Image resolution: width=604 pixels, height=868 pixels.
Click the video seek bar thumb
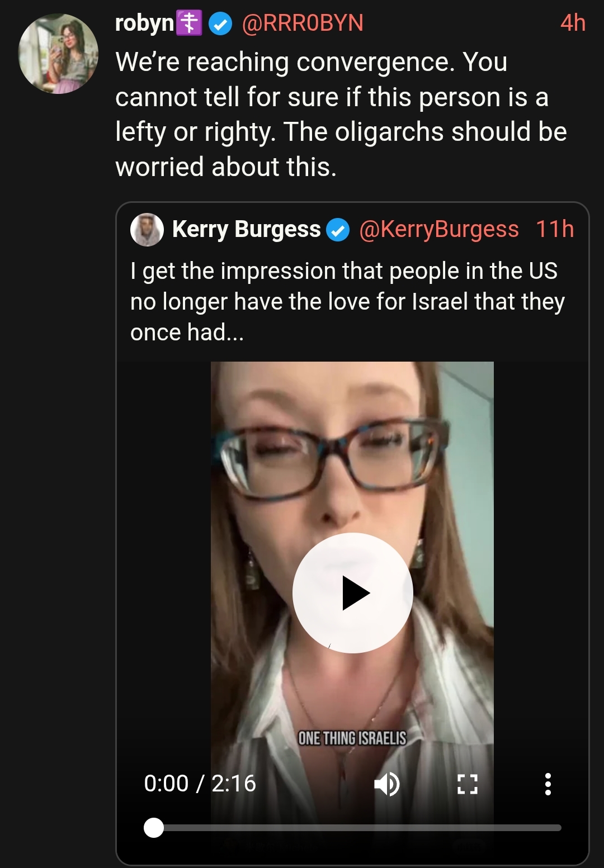[x=154, y=828]
